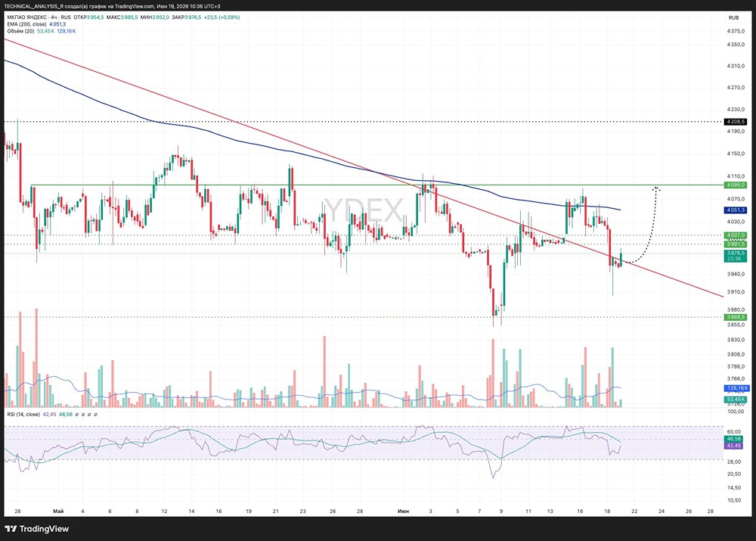Click the 100,00 RSI axis tick

[x=736, y=412]
